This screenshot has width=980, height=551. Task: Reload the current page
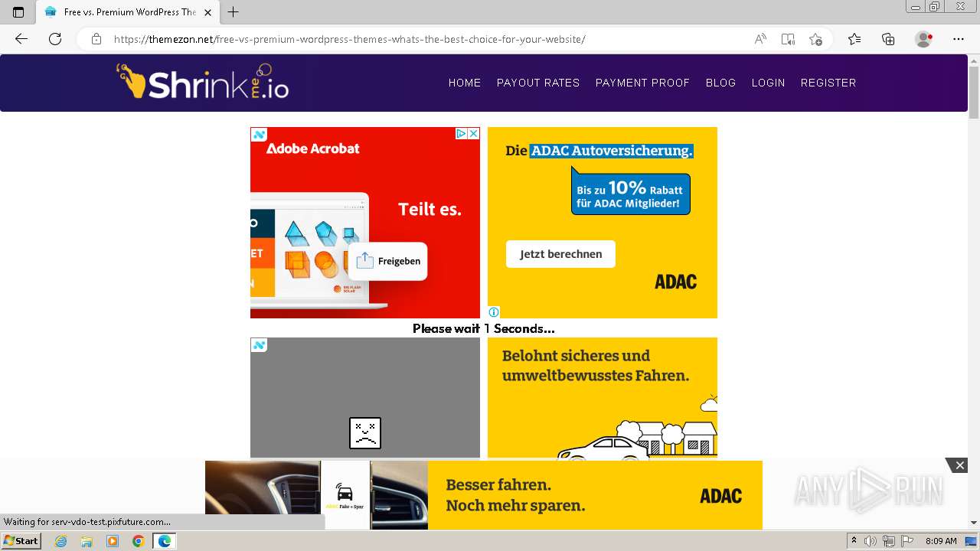point(55,39)
